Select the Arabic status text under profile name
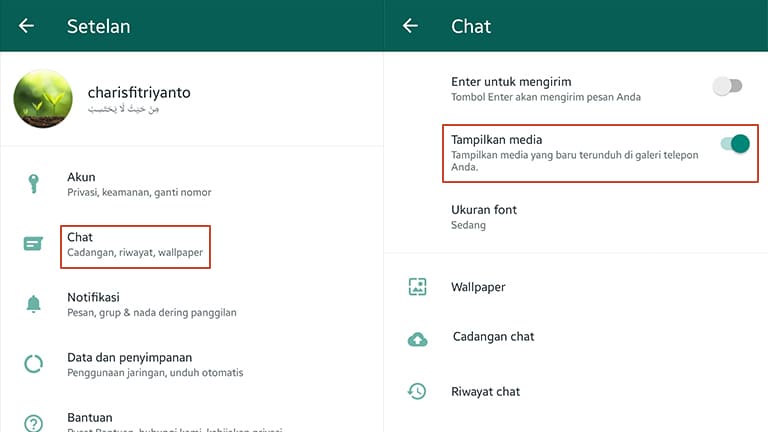The image size is (768, 432). pyautogui.click(x=123, y=109)
